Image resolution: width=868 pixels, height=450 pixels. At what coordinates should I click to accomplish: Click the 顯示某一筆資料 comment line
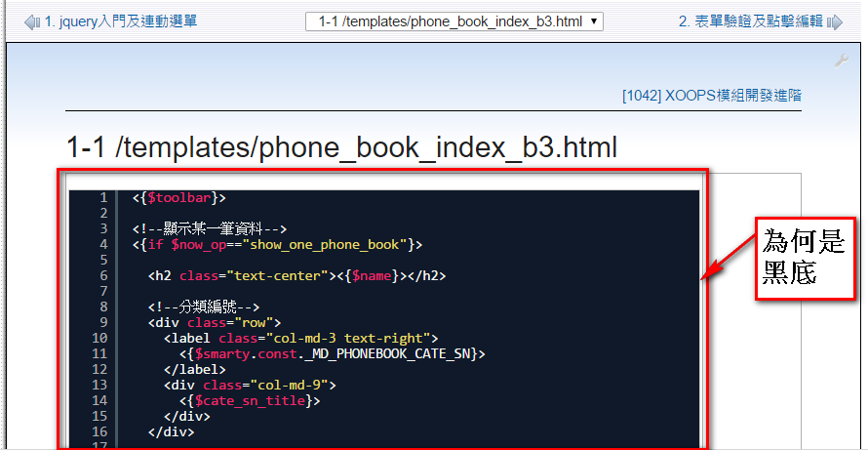[209, 229]
